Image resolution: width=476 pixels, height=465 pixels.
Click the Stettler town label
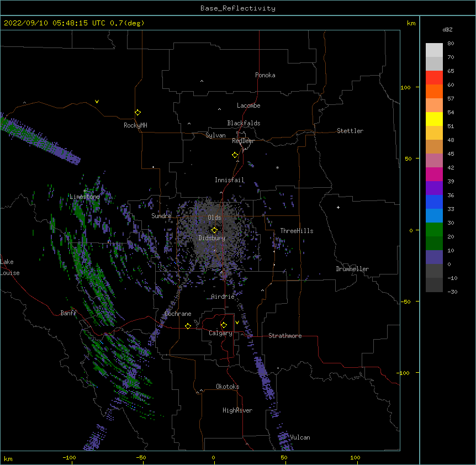pos(350,131)
